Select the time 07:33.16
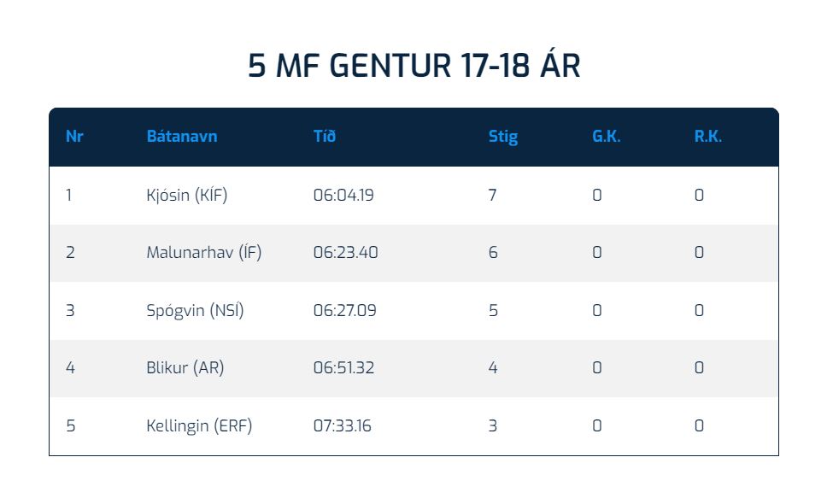This screenshot has height=504, width=833. [x=342, y=425]
